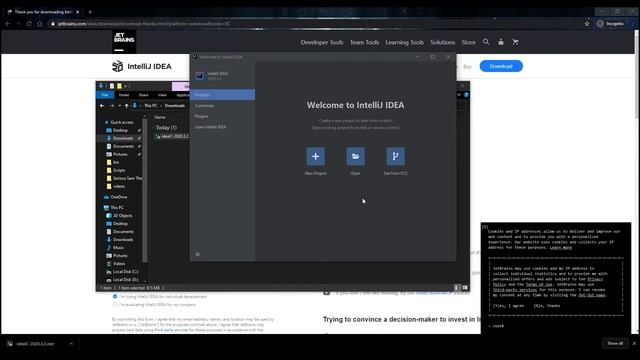Expand ribbon chevron in File Explorer
Screen dimensions: 640x360
click(x=459, y=95)
